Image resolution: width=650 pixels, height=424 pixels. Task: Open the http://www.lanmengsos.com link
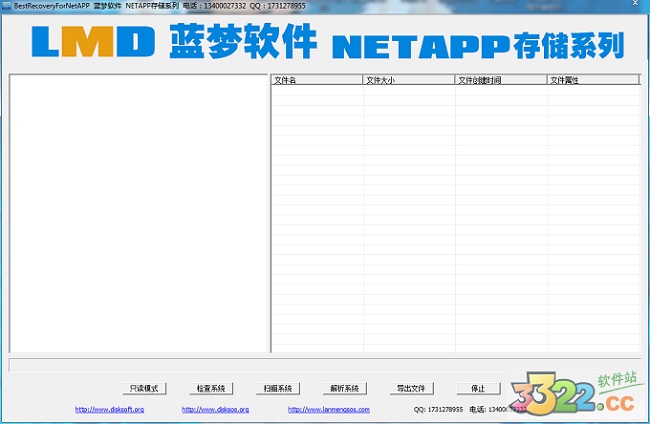click(329, 409)
